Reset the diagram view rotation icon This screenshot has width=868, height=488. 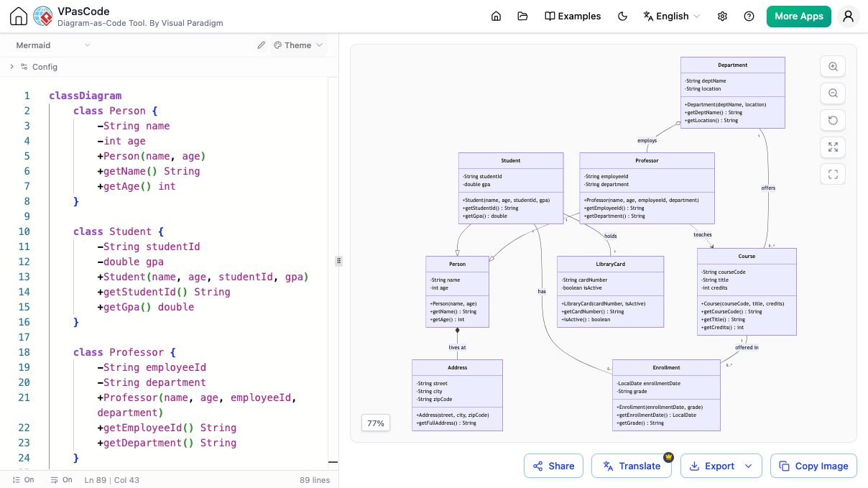coord(833,120)
